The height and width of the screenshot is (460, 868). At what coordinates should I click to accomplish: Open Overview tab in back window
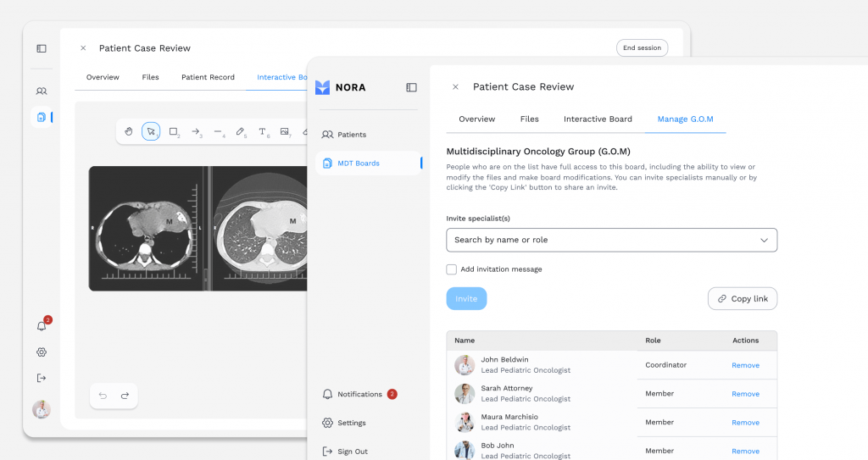(103, 77)
